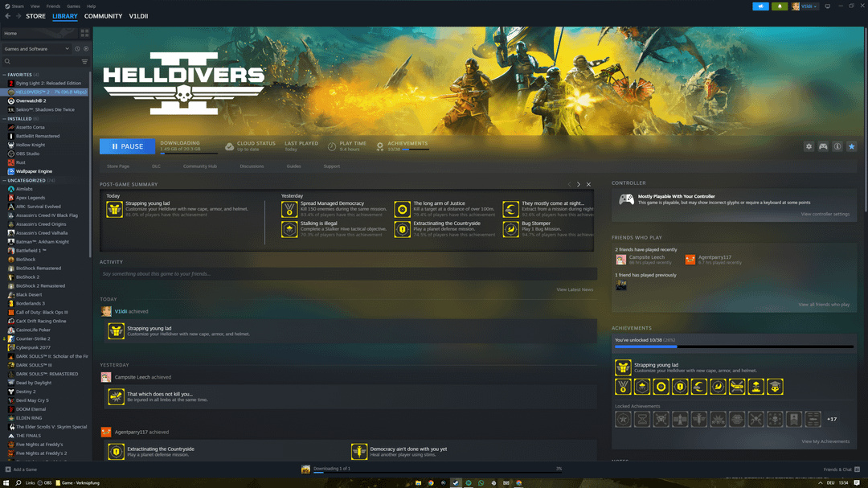The height and width of the screenshot is (488, 868).
Task: Open the Games and Software dropdown
Action: click(36, 49)
